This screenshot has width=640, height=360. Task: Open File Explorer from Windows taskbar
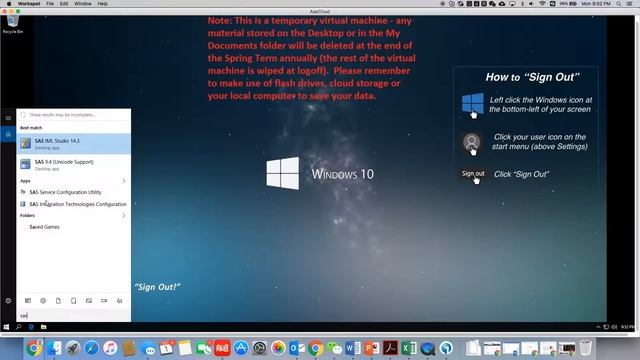coord(44,327)
